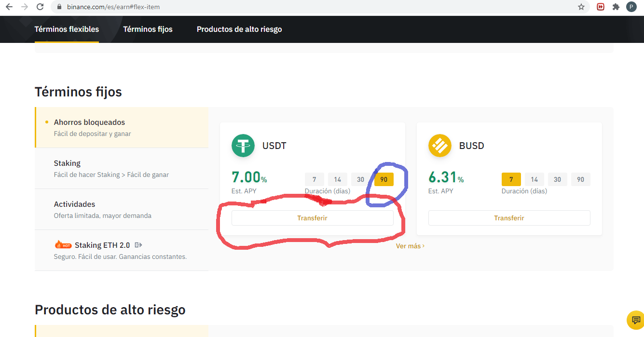Open the yellow chat support bubble
Screen dimensions: 644x337
pyautogui.click(x=635, y=320)
